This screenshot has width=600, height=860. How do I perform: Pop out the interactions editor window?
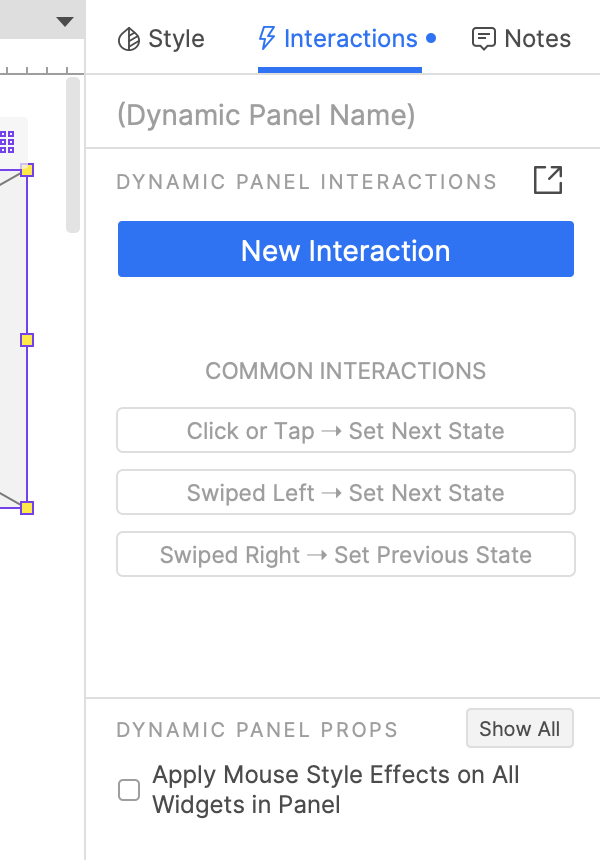click(548, 181)
